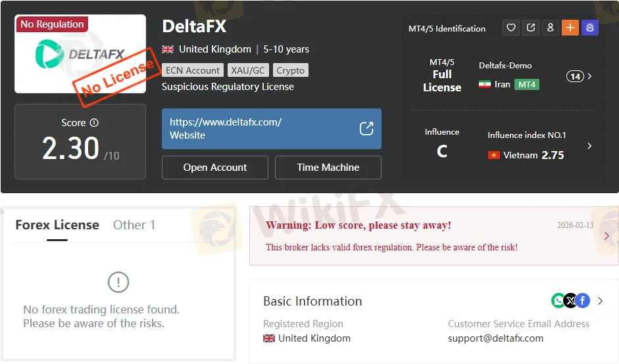Click the X (Twitter) social icon

570,301
